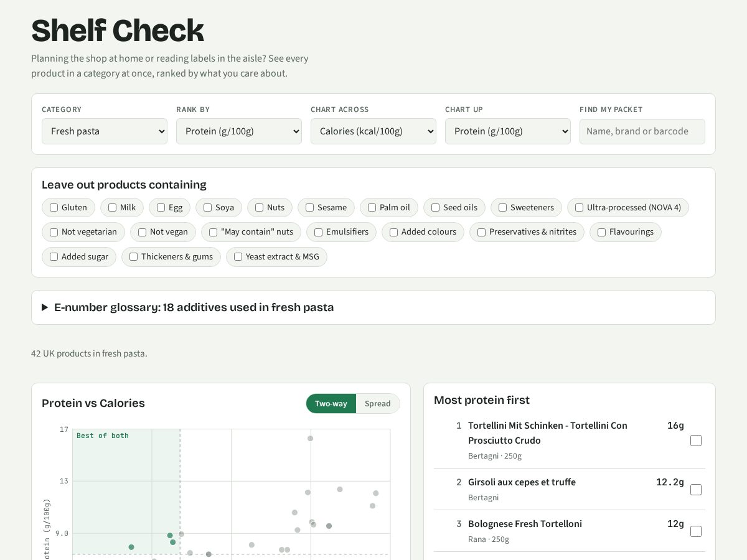The height and width of the screenshot is (560, 747).
Task: Tick the Flavourings checkbox
Action: click(x=602, y=232)
